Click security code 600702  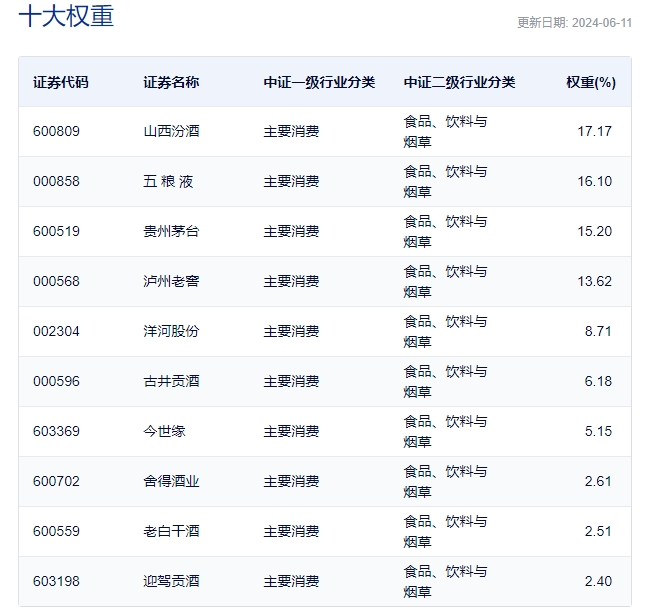(56, 481)
